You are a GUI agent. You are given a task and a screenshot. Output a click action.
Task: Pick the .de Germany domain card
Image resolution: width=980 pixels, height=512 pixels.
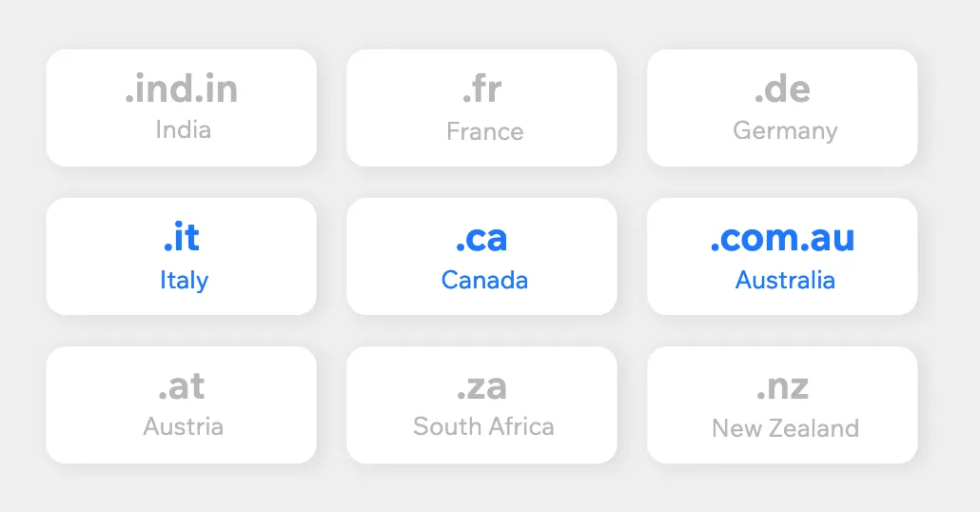pos(782,108)
